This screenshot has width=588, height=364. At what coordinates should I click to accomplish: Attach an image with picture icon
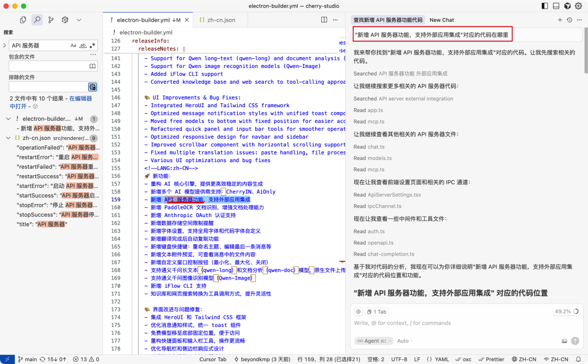(x=564, y=341)
